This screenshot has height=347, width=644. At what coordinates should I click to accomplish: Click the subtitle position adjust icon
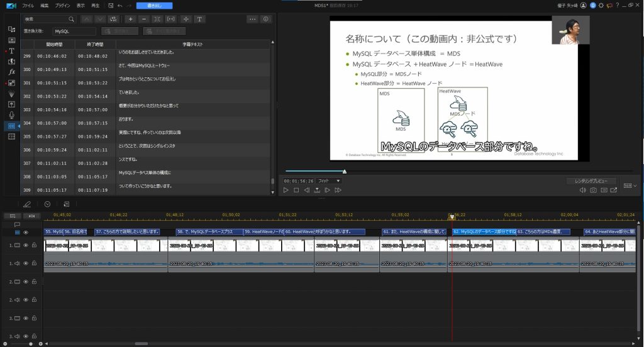186,19
